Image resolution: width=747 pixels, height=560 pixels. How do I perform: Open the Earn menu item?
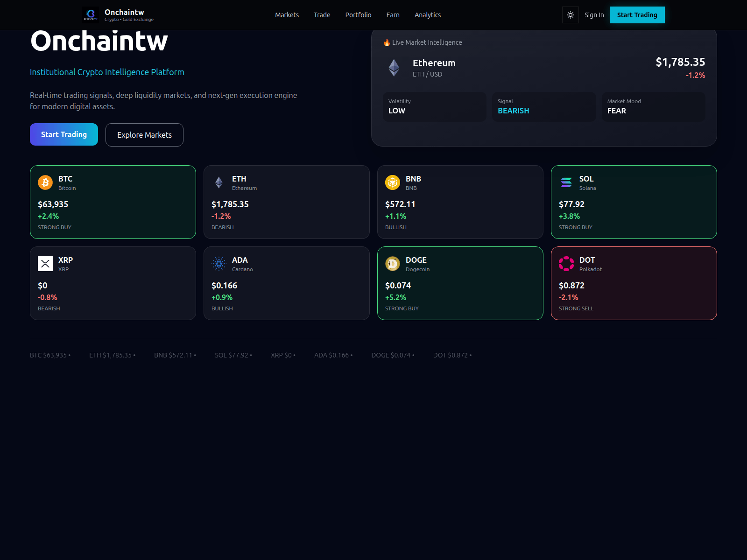393,15
